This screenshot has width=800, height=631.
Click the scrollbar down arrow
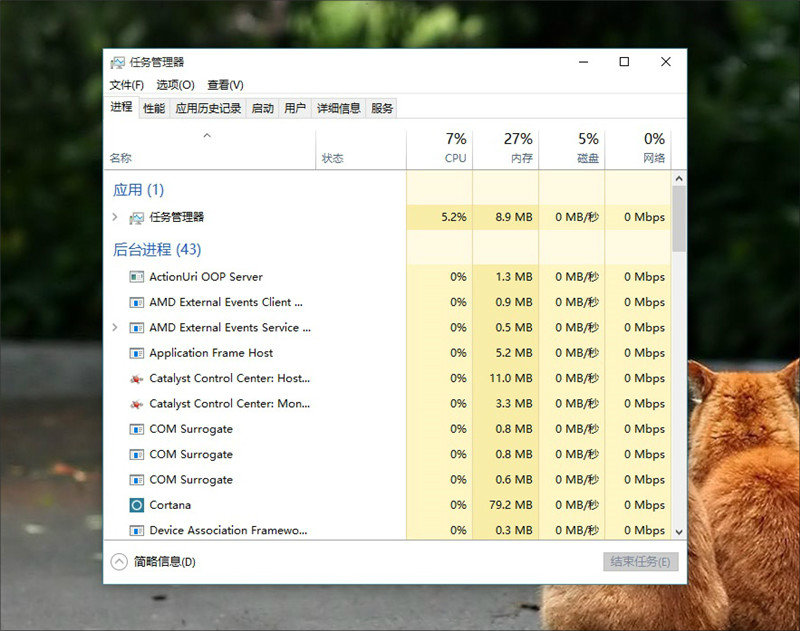pos(679,532)
